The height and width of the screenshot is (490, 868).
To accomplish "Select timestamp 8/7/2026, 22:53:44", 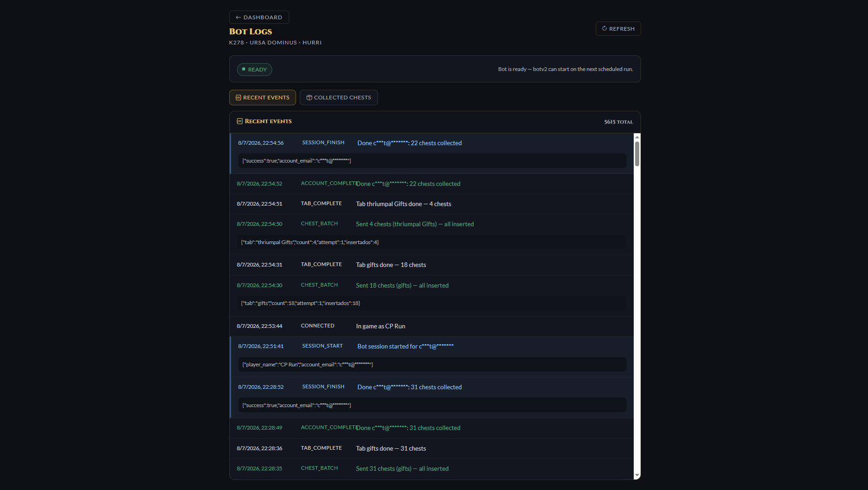I will [x=259, y=326].
